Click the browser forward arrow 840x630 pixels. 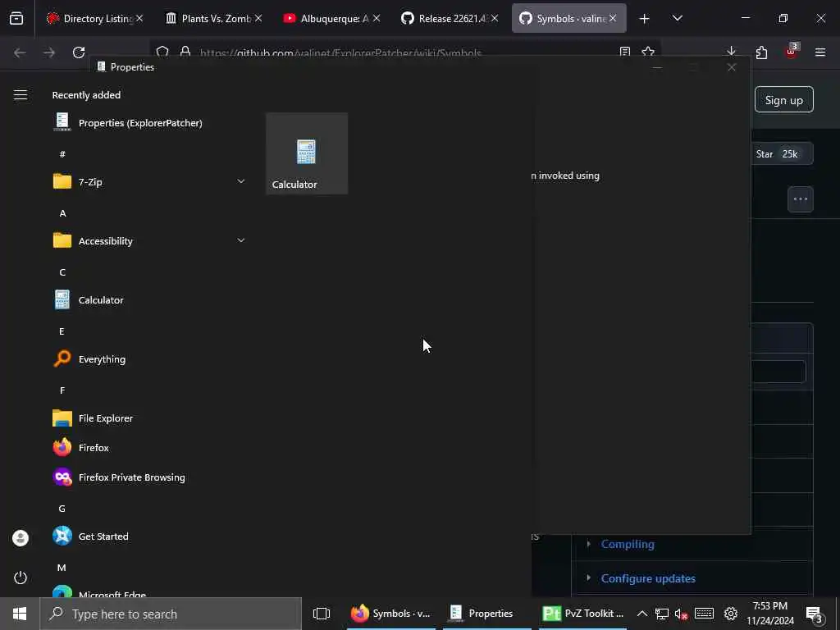coord(49,52)
